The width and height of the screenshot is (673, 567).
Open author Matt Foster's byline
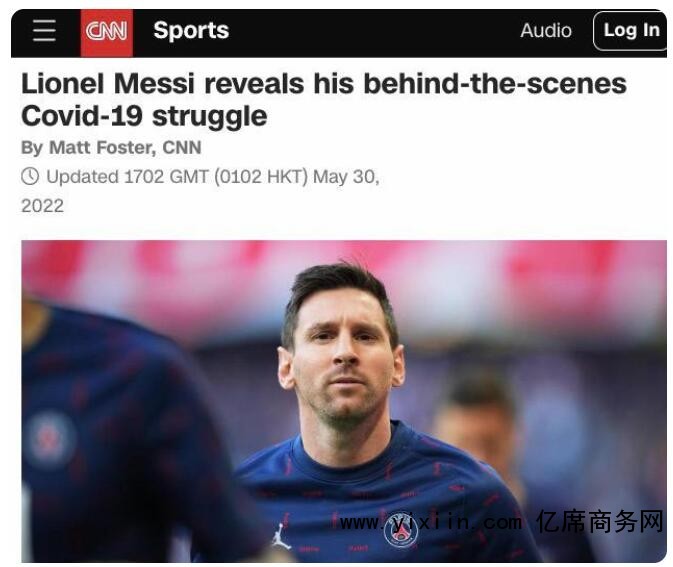pos(111,147)
